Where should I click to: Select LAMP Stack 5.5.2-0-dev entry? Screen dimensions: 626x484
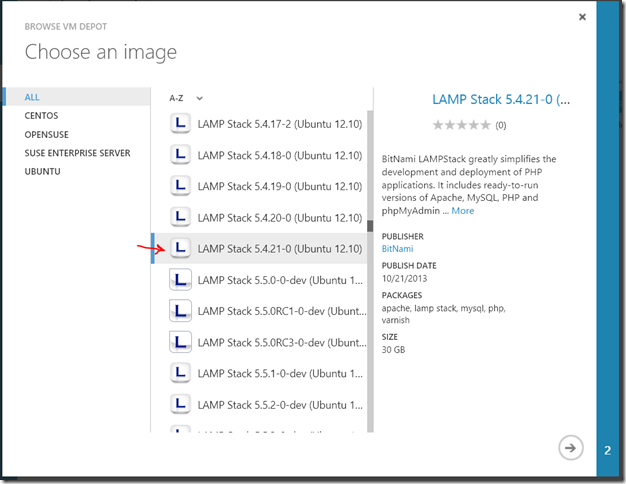click(x=260, y=405)
